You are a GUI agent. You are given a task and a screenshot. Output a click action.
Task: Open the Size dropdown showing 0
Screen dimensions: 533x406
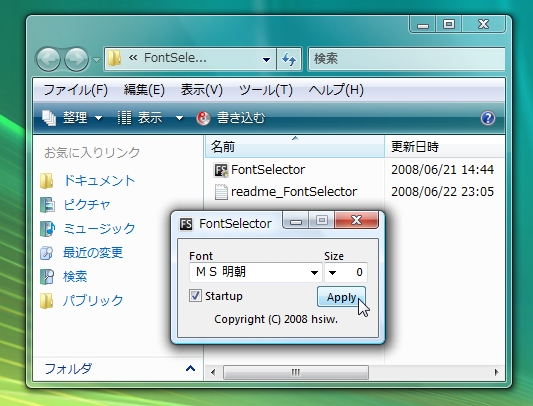pos(346,272)
